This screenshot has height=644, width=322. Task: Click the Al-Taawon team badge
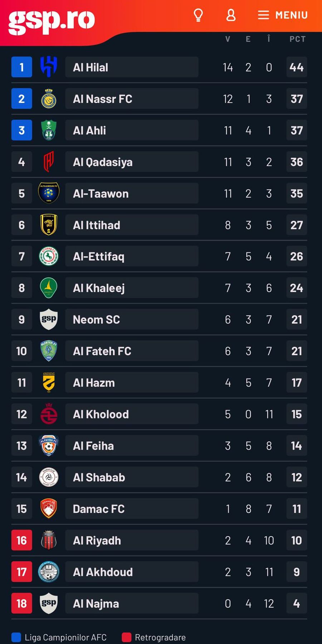click(49, 193)
